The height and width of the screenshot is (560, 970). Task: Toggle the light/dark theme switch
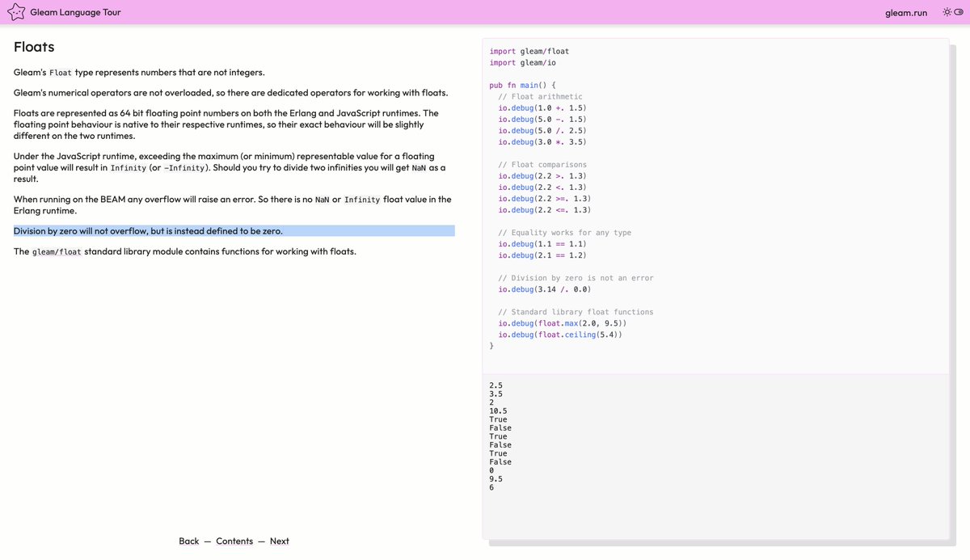click(952, 12)
